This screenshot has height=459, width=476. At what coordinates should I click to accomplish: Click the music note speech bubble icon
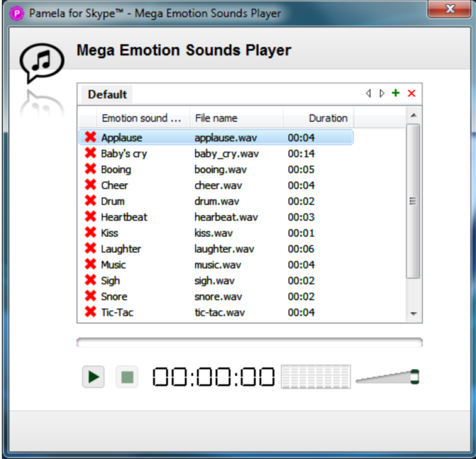pos(42,62)
